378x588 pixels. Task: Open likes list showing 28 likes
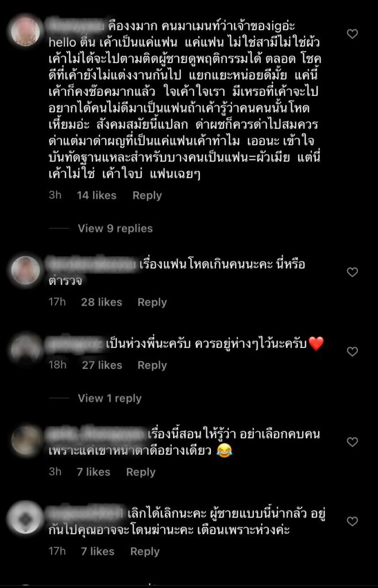click(x=102, y=302)
